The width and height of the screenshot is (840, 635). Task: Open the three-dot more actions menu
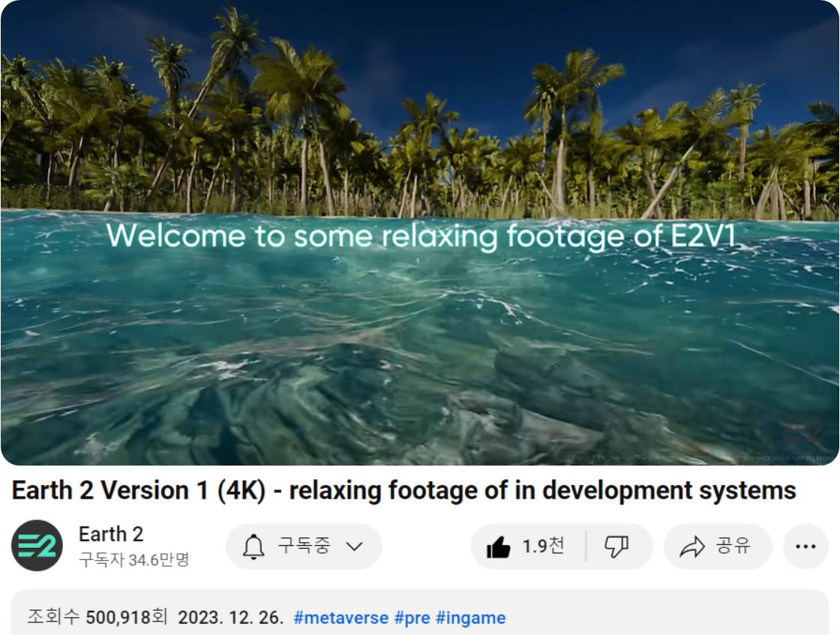click(x=805, y=547)
